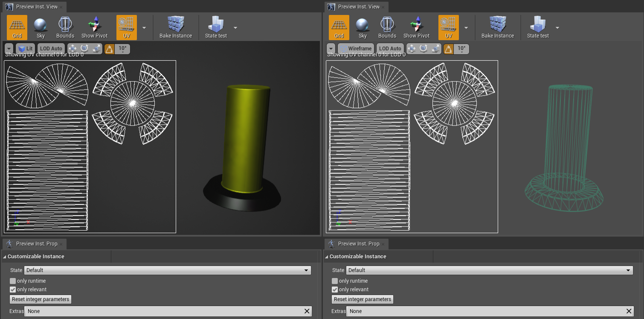Open State Default dropdown in left panel
The height and width of the screenshot is (319, 644).
click(168, 270)
